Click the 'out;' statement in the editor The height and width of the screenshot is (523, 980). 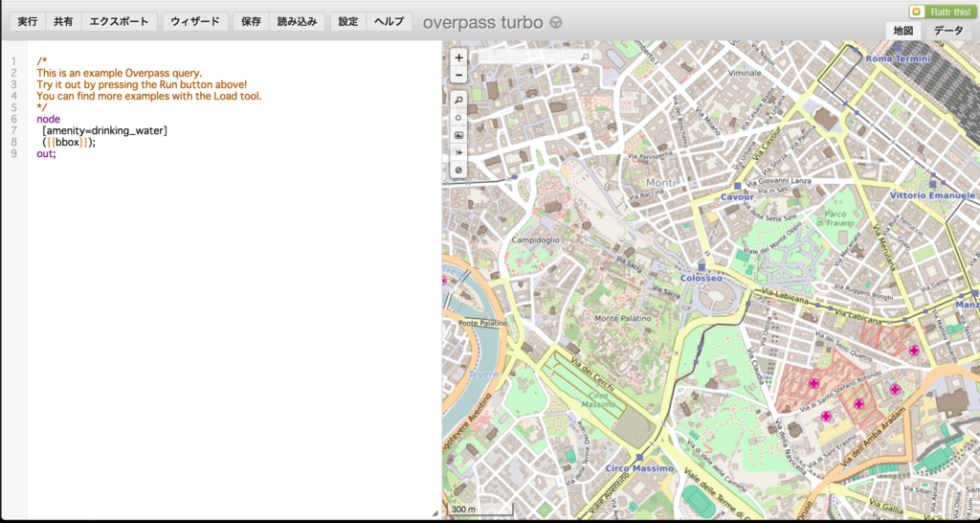pos(46,153)
